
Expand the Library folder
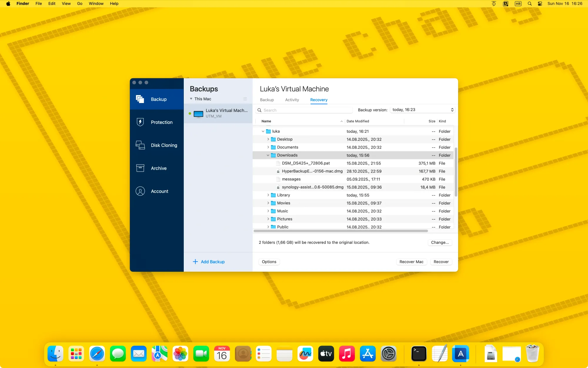pos(268,195)
